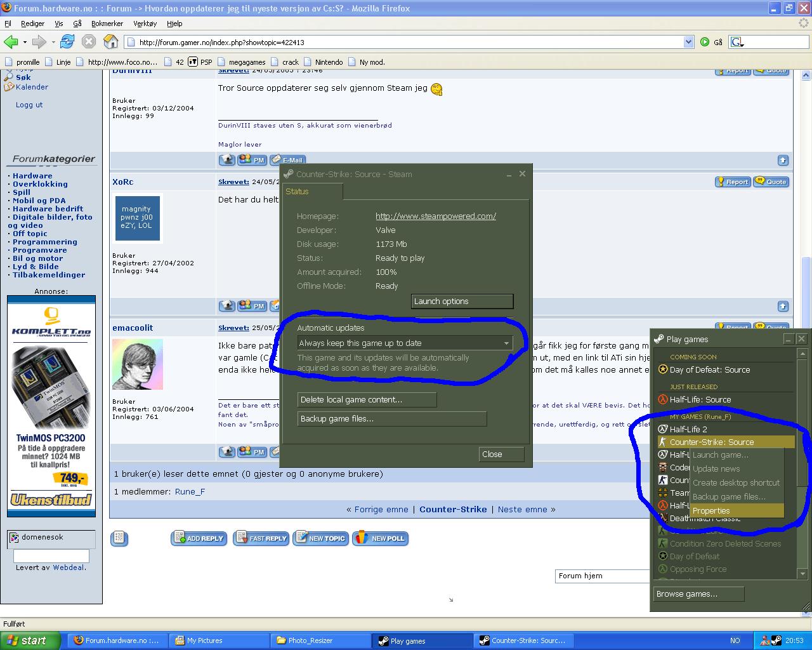Click the Counter-Strike: Source game icon

[663, 442]
